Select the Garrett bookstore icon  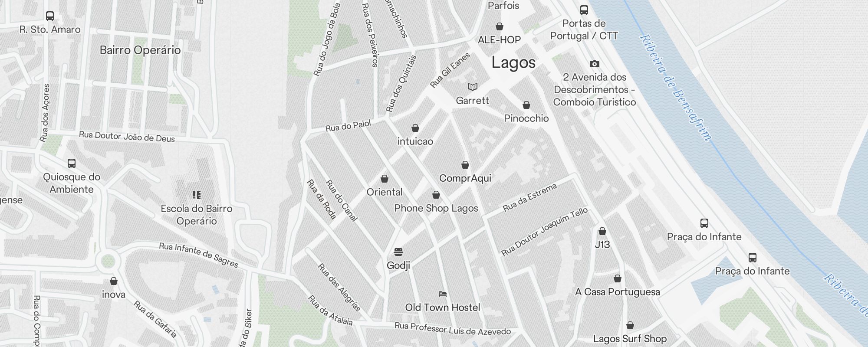click(473, 87)
